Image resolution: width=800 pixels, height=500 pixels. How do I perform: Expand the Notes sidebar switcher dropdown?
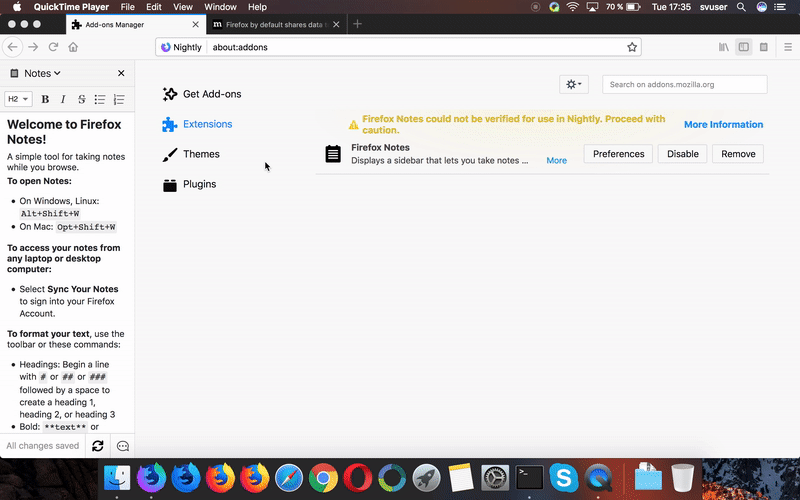pyautogui.click(x=42, y=73)
